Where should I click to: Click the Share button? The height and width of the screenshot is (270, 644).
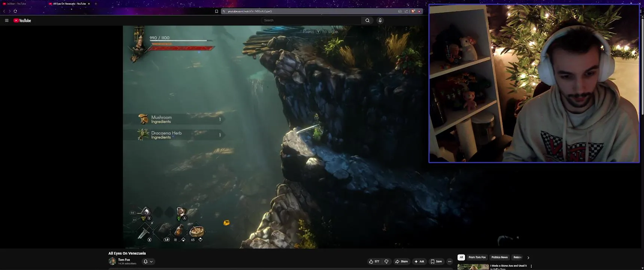[x=401, y=261]
